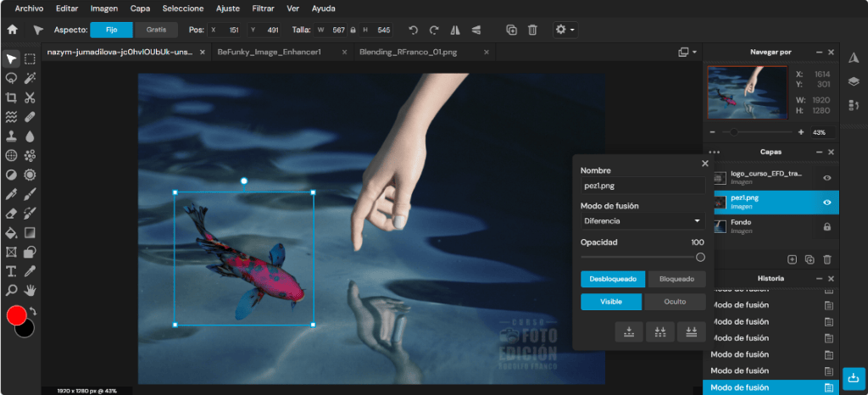Toggle visibility of logo_curso_EFD layer

[x=827, y=178]
